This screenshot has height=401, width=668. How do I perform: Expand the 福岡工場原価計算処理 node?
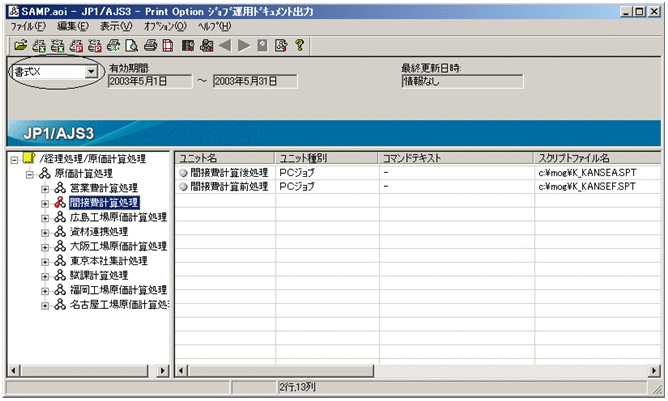coord(45,291)
